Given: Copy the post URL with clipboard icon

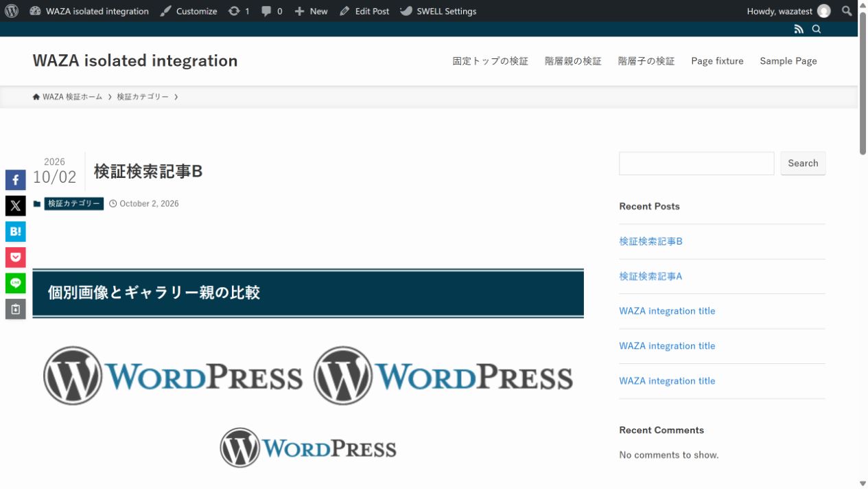Looking at the screenshot, I should (16, 309).
